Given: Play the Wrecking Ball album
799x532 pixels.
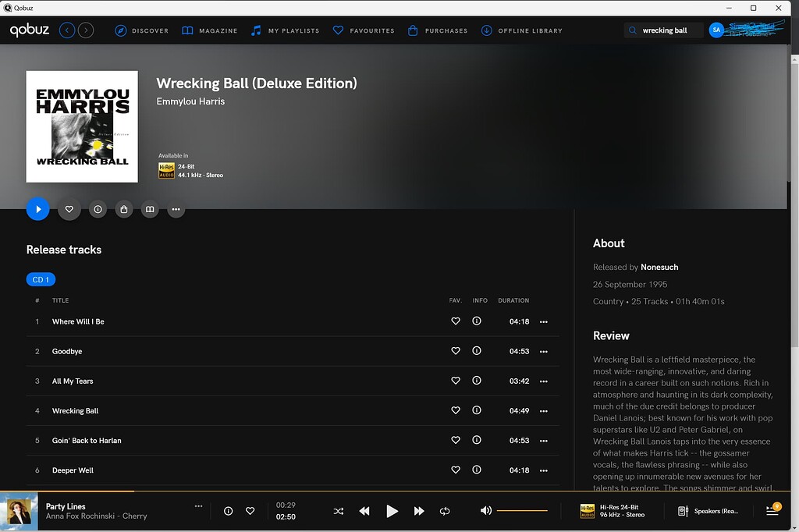Looking at the screenshot, I should [37, 209].
